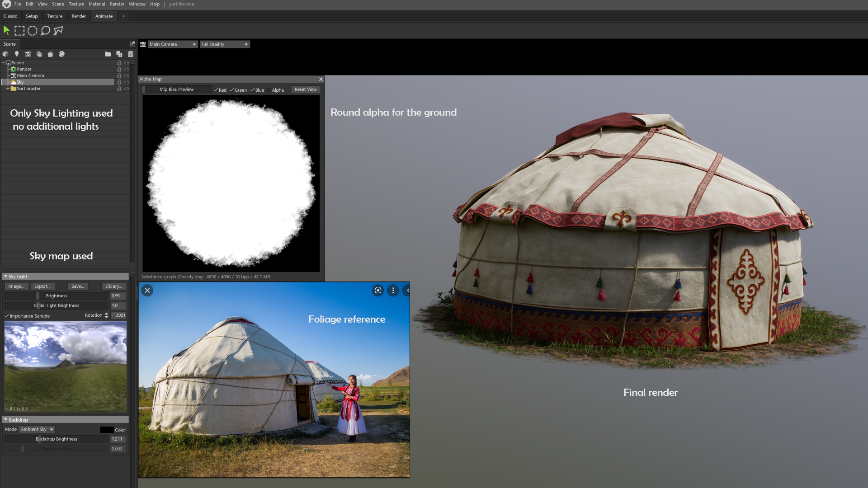The image size is (868, 488).
Task: Click the black backdrop Color swatch
Action: tap(107, 430)
